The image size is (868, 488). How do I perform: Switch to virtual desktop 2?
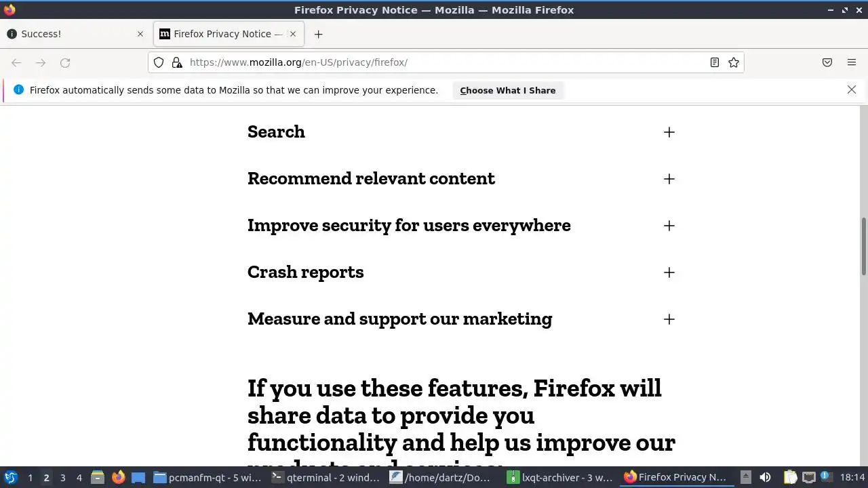[46, 478]
